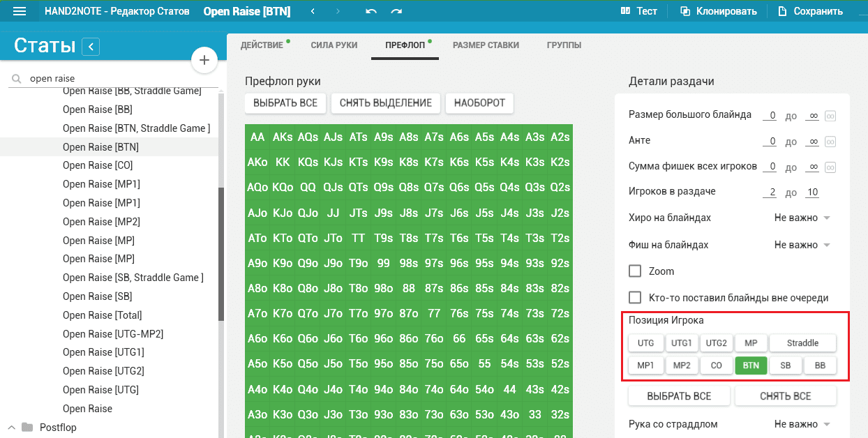Click the stats list vertical scrollbar
868x438 pixels.
[221, 255]
